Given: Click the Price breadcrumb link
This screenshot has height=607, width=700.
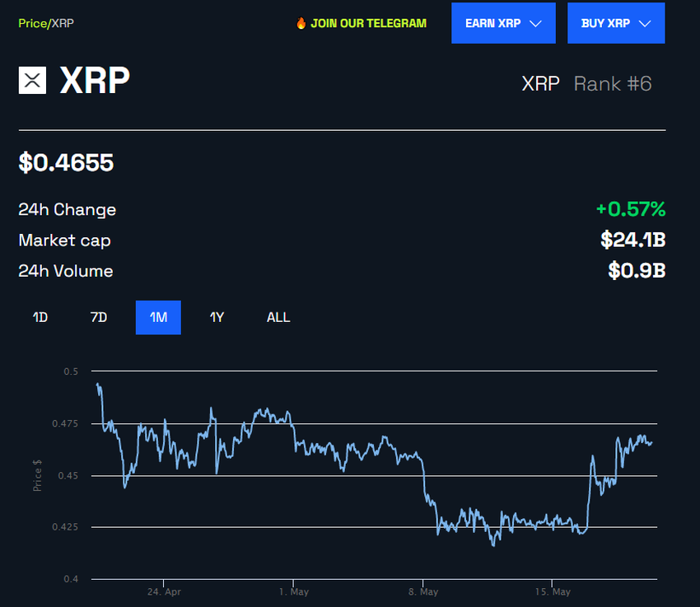Looking at the screenshot, I should [33, 24].
